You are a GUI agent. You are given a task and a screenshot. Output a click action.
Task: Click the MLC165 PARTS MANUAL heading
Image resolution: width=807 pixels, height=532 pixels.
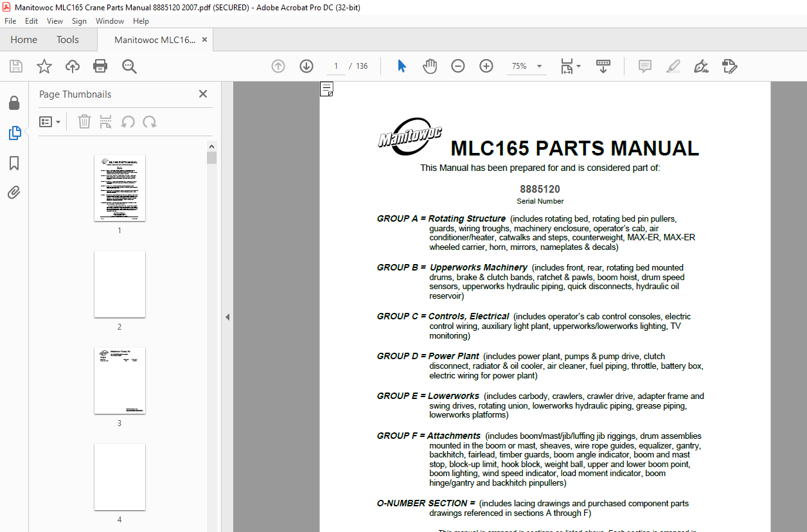click(575, 148)
